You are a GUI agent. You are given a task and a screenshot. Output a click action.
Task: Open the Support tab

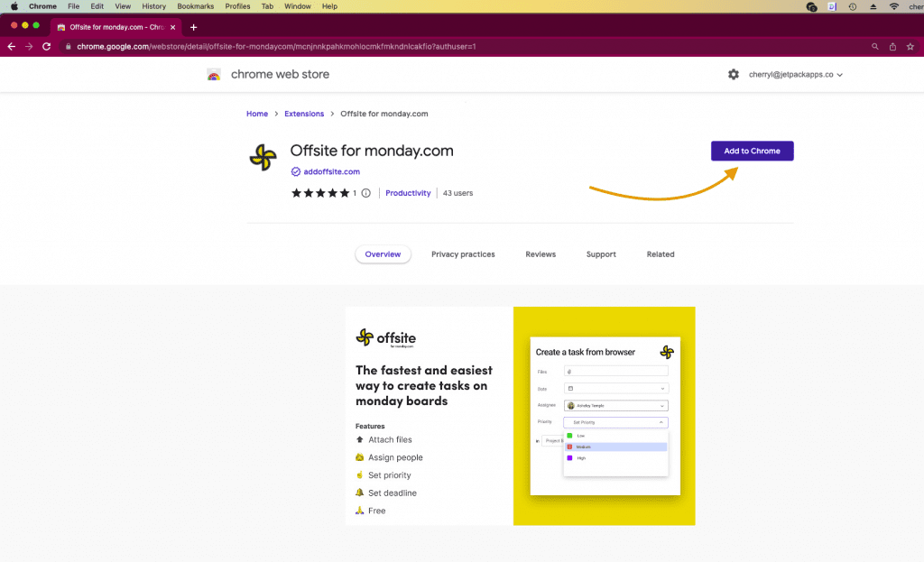[x=601, y=254]
